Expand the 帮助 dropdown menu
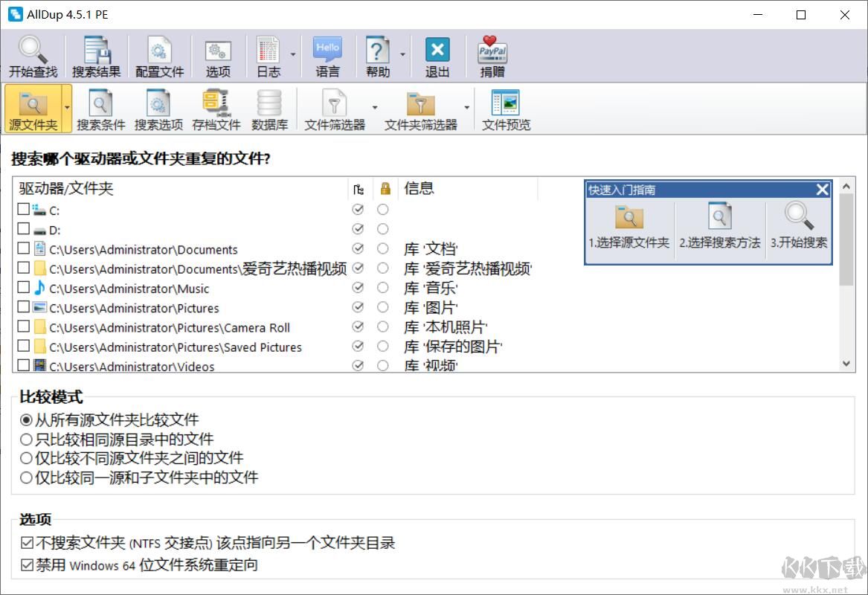The height and width of the screenshot is (595, 868). 402,55
